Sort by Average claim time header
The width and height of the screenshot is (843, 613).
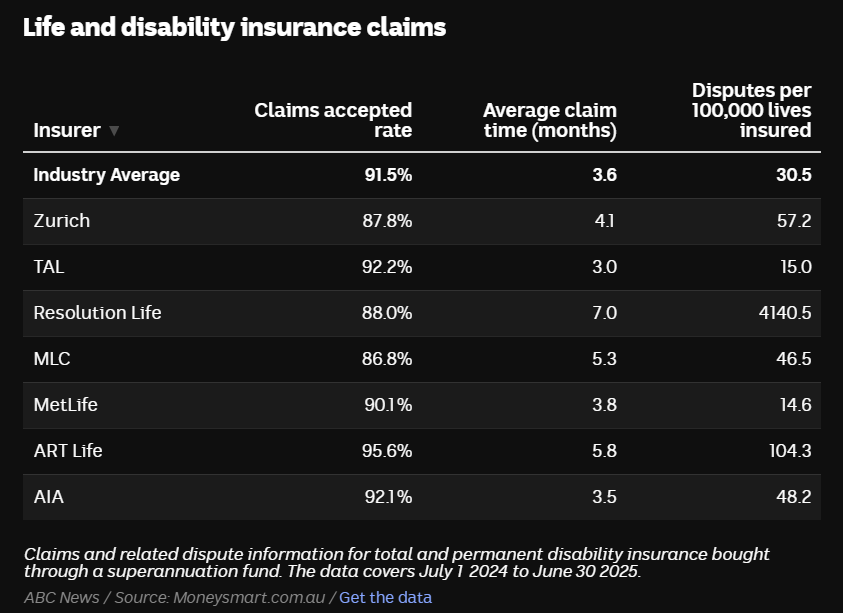(x=549, y=120)
